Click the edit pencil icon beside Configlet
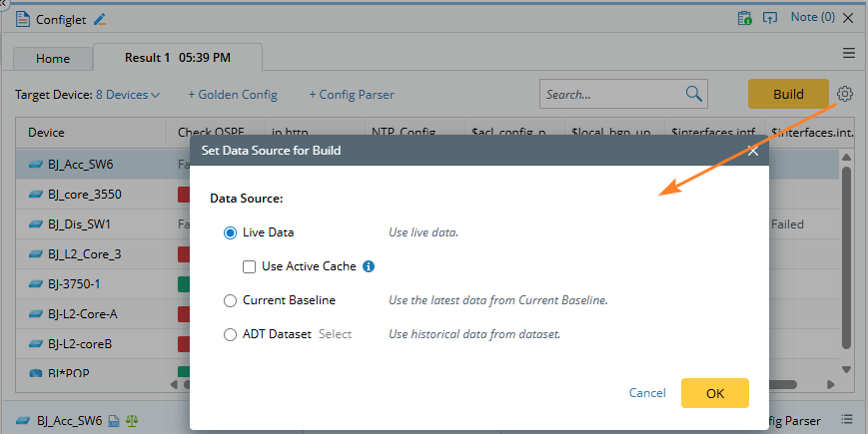This screenshot has width=868, height=434. click(99, 19)
